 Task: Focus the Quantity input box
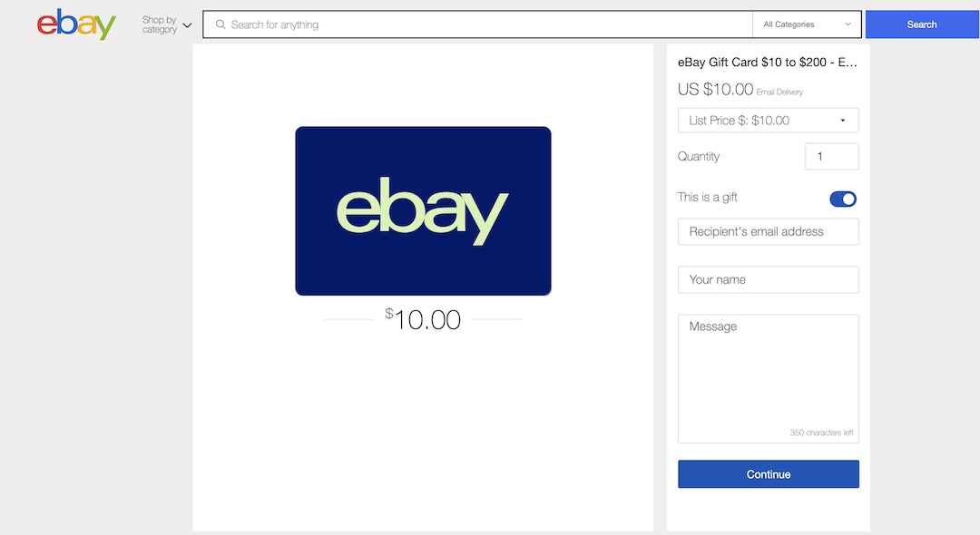[832, 156]
